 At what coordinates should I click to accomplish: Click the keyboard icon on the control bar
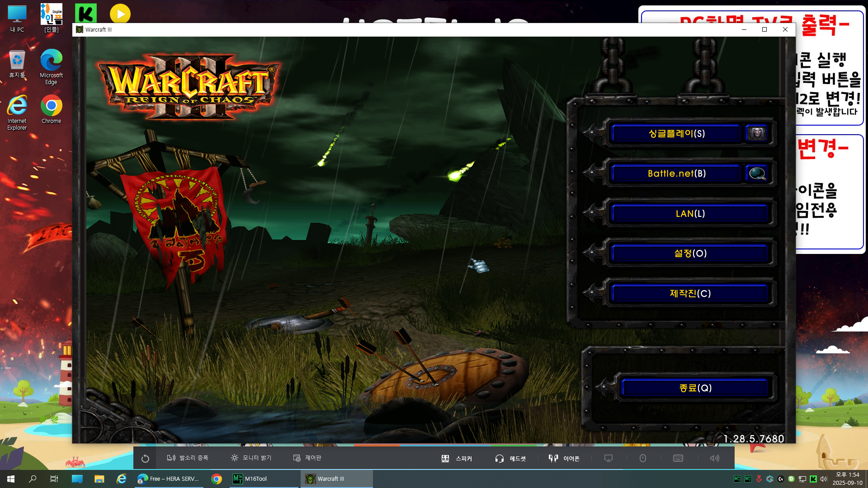click(678, 458)
